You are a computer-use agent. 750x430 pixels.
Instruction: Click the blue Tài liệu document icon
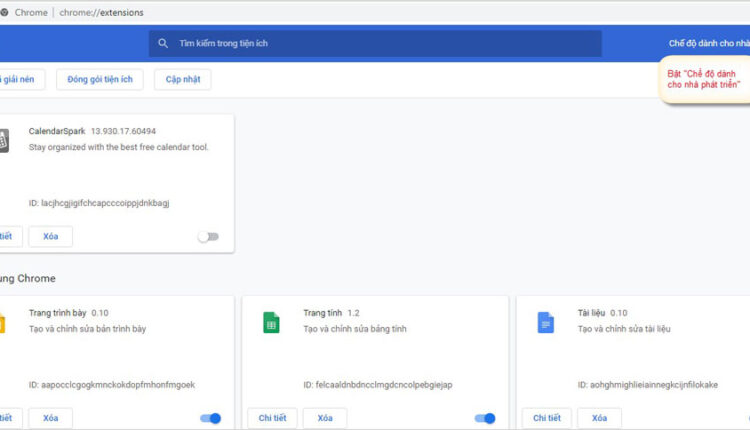[x=545, y=323]
